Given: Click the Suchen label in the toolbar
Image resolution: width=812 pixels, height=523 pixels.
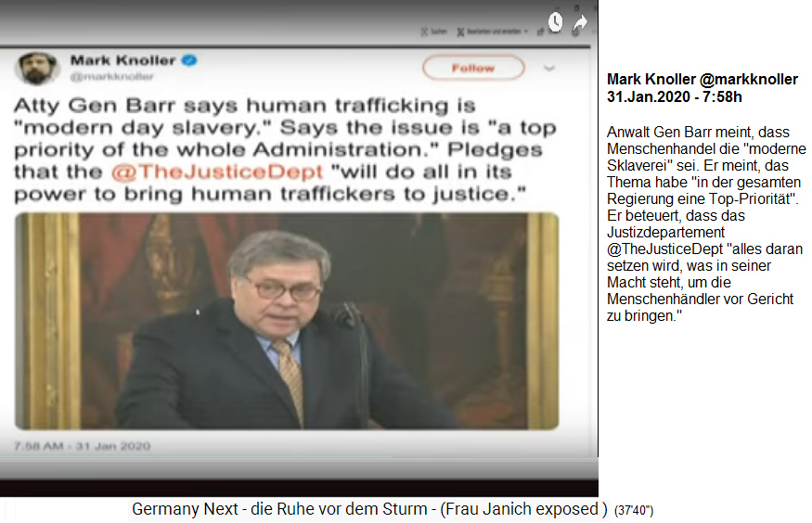Looking at the screenshot, I should click(x=439, y=32).
